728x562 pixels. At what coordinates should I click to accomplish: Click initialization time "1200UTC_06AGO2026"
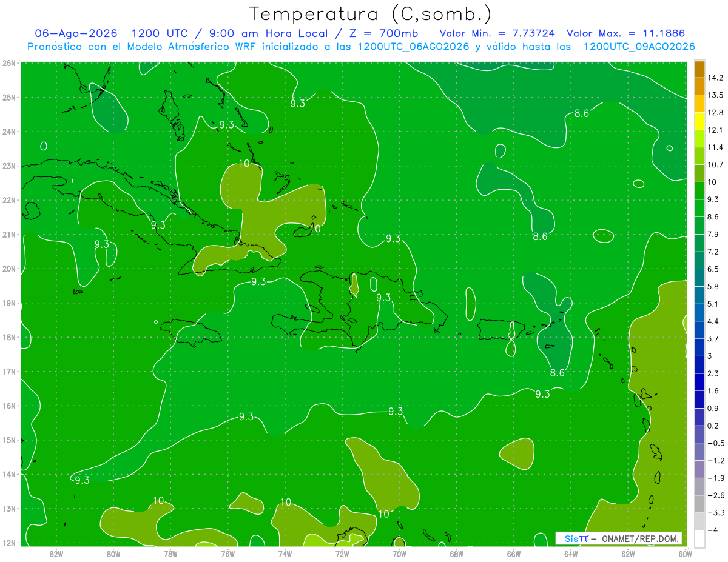(x=414, y=47)
